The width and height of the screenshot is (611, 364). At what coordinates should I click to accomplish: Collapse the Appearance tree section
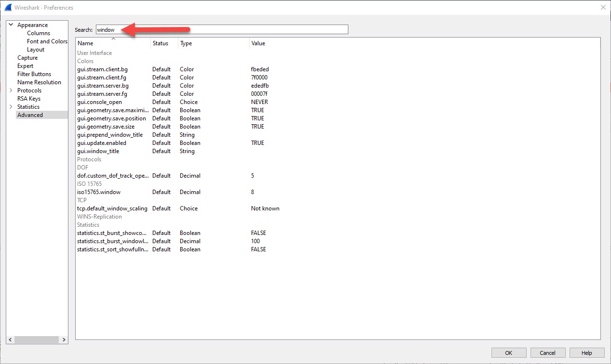click(x=11, y=25)
